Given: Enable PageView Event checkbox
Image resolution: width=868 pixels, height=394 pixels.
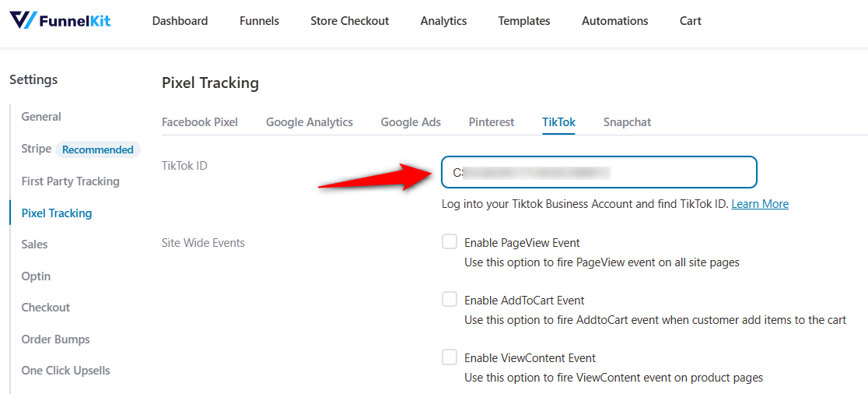Looking at the screenshot, I should click(450, 242).
